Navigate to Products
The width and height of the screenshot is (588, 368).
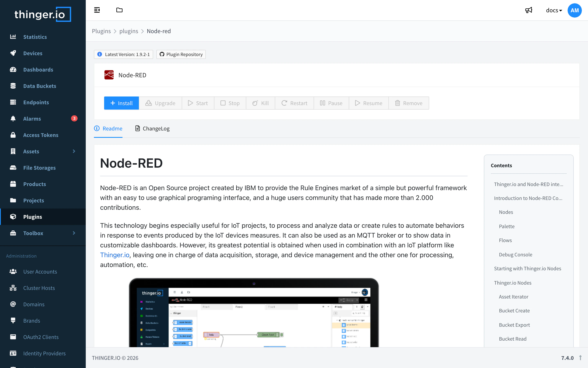tap(43, 184)
